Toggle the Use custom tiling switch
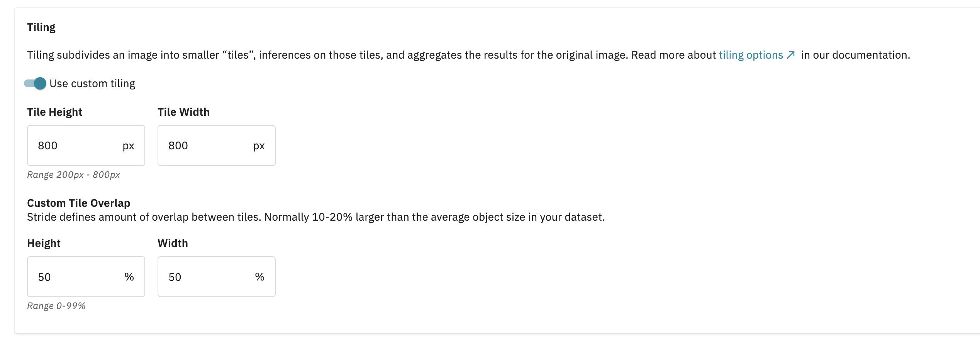980x348 pixels. (35, 83)
